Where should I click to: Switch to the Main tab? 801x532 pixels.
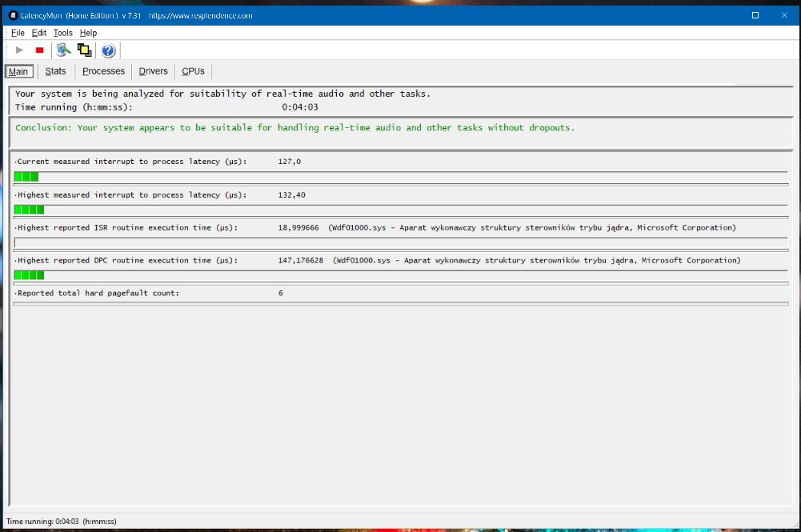[x=19, y=71]
